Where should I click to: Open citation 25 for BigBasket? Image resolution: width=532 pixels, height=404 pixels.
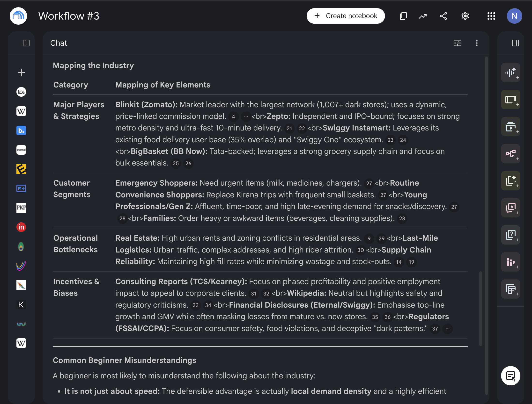tap(176, 164)
